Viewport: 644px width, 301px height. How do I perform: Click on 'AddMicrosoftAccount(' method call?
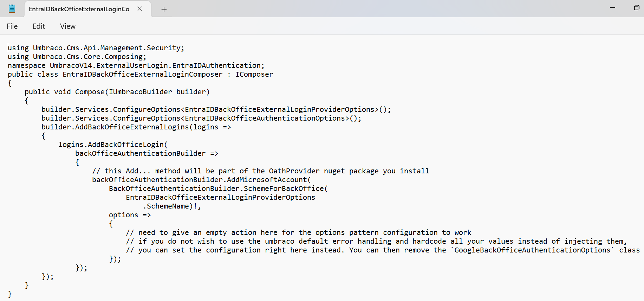click(x=269, y=180)
